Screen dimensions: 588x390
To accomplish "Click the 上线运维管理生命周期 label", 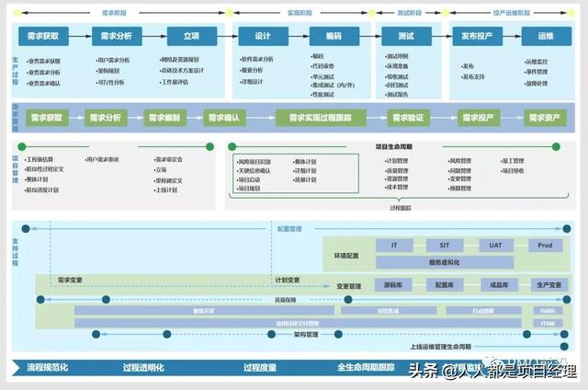I will [441, 347].
